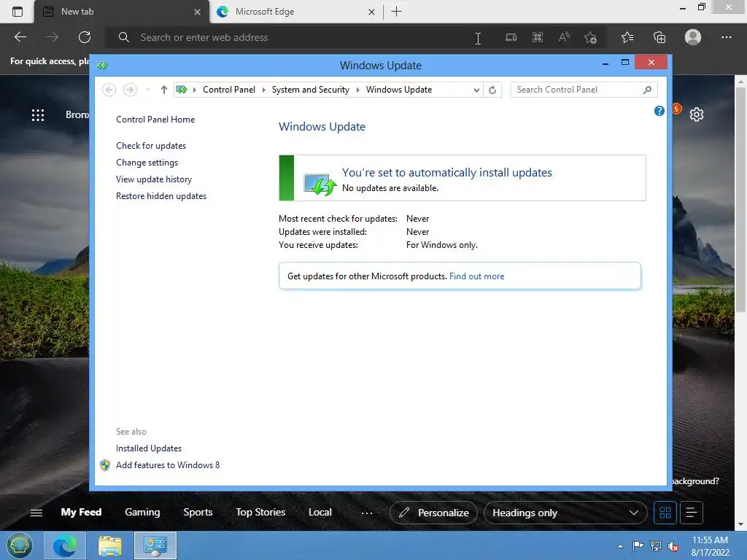Open the volume icon in system tray
This screenshot has height=560, width=747.
(x=673, y=546)
